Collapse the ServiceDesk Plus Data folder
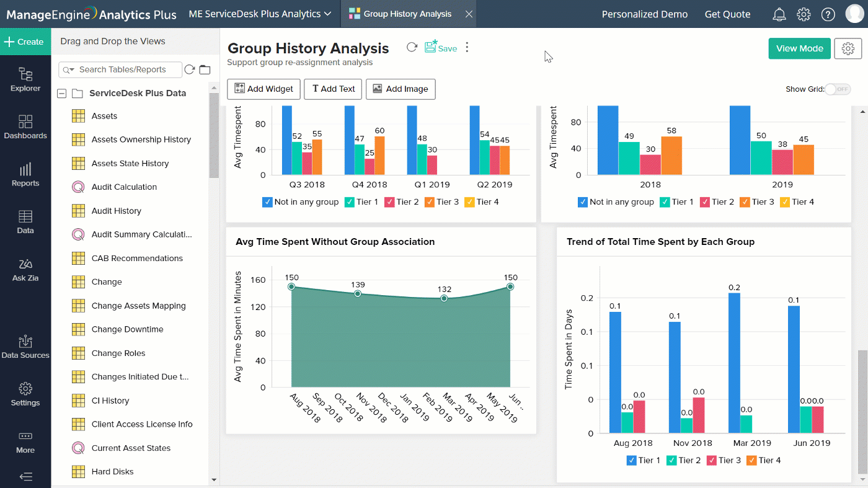The width and height of the screenshot is (868, 488). 61,92
